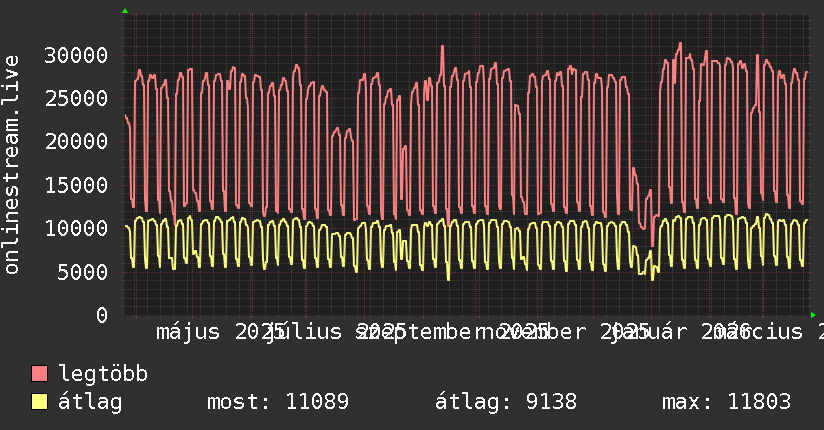
Task: Select the átlag legend label beside yellow swatch
Action: coord(90,402)
